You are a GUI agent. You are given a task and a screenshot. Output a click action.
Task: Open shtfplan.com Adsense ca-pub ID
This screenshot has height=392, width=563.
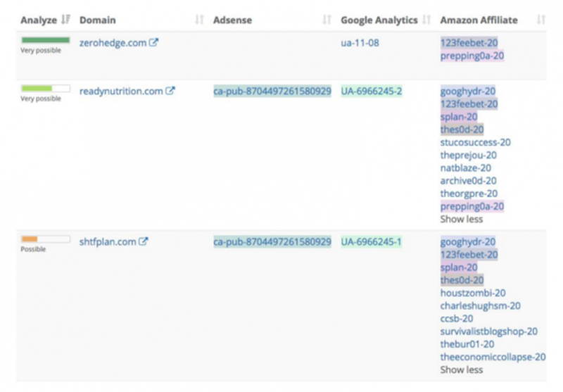pos(272,242)
